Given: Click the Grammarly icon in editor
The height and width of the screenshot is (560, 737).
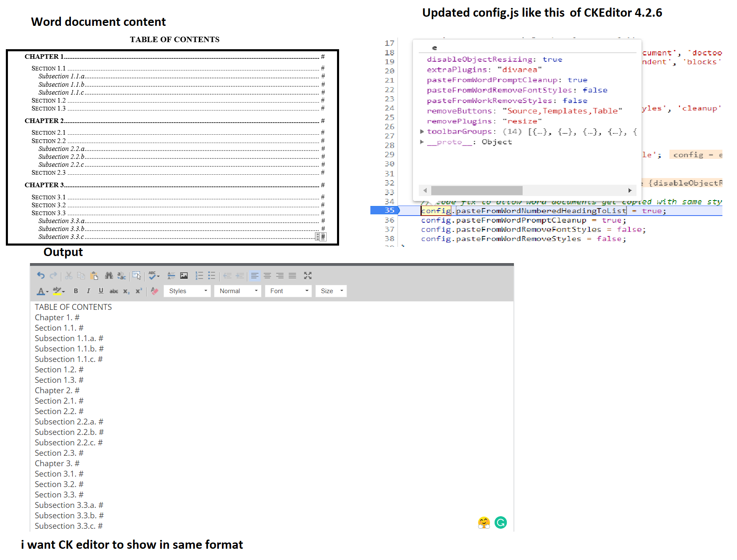Looking at the screenshot, I should point(501,522).
